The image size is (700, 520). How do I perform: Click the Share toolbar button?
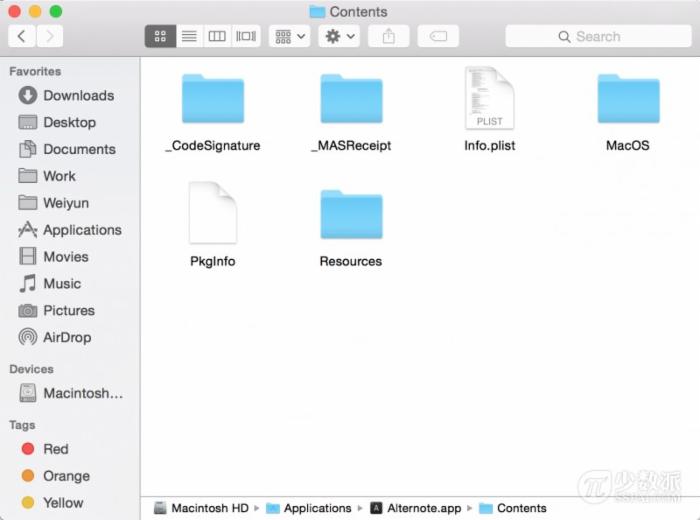(389, 36)
